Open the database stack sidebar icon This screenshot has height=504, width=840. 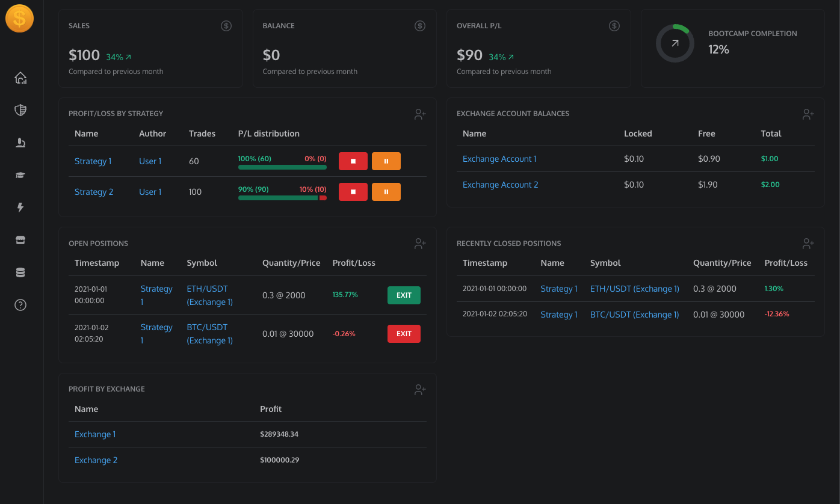click(20, 272)
